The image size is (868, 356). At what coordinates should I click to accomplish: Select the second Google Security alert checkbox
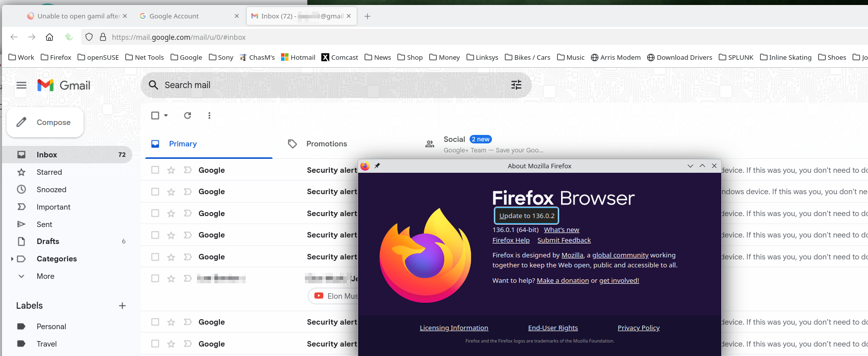point(155,192)
